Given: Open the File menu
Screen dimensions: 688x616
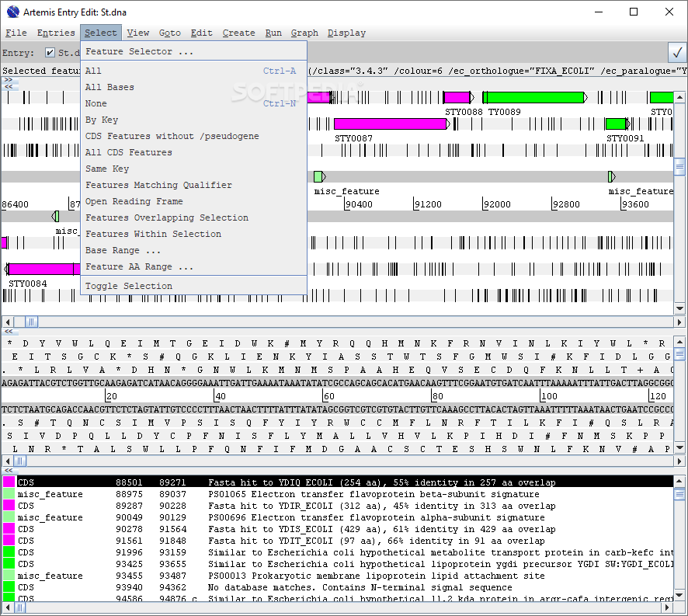Looking at the screenshot, I should pos(16,33).
